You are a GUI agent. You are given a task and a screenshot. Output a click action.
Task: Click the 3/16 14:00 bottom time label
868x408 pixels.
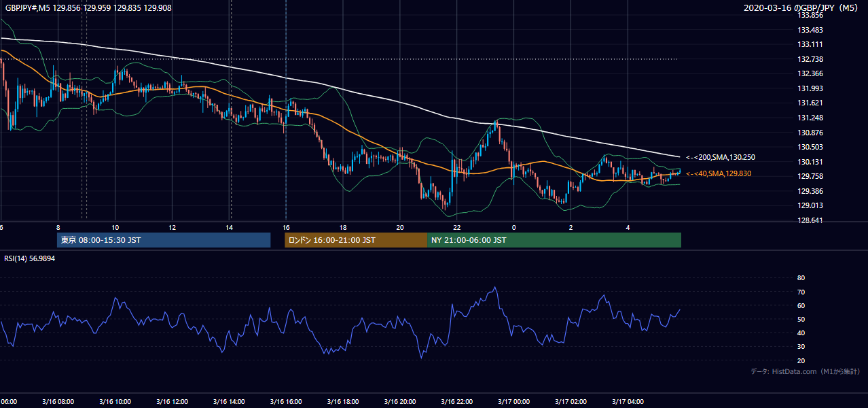point(229,401)
